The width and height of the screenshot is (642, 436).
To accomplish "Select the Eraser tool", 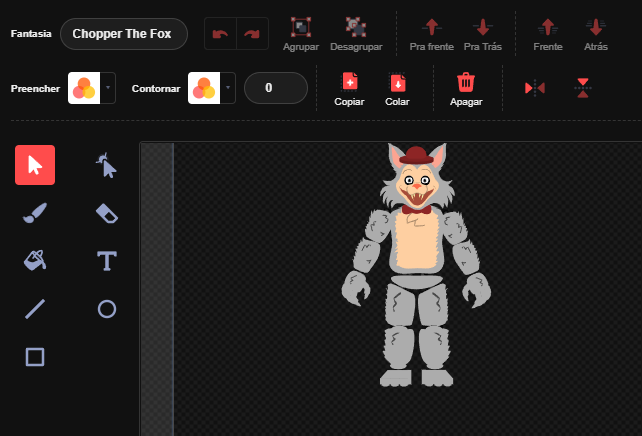I will pos(107,213).
